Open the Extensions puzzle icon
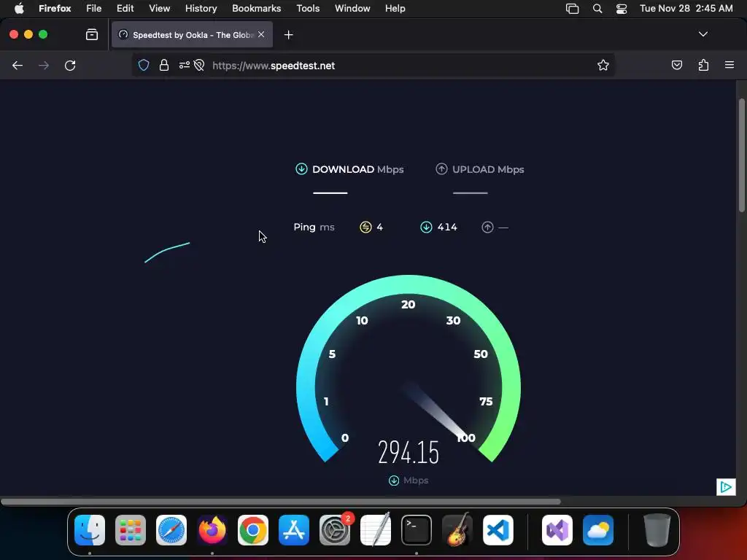Image resolution: width=747 pixels, height=560 pixels. (703, 65)
